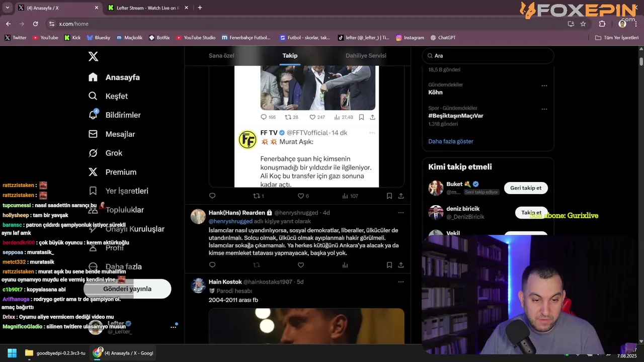This screenshot has width=644, height=362.
Task: Switch to Dahiliye Servisi tab
Action: (366, 56)
